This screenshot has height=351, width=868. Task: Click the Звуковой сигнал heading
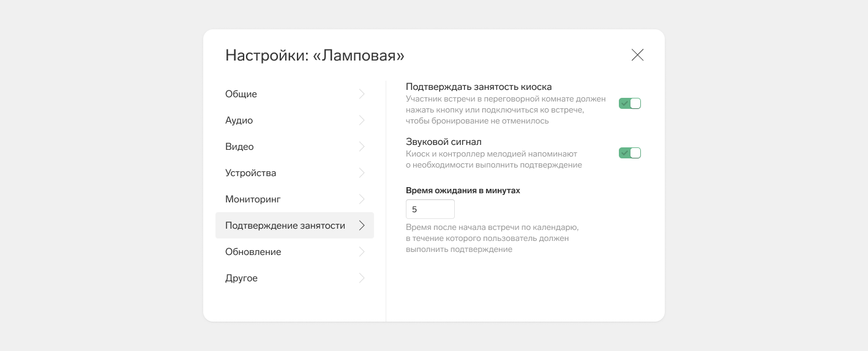coord(444,142)
